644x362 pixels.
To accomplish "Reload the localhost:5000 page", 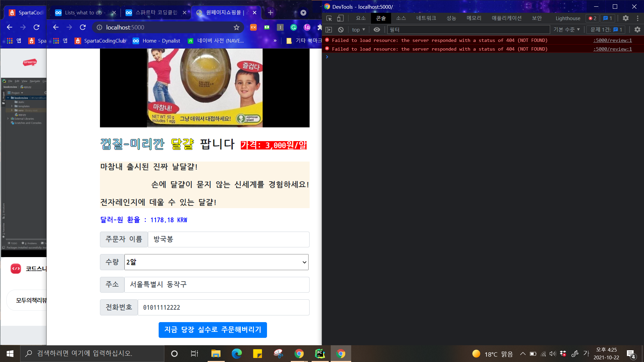I will pyautogui.click(x=83, y=27).
